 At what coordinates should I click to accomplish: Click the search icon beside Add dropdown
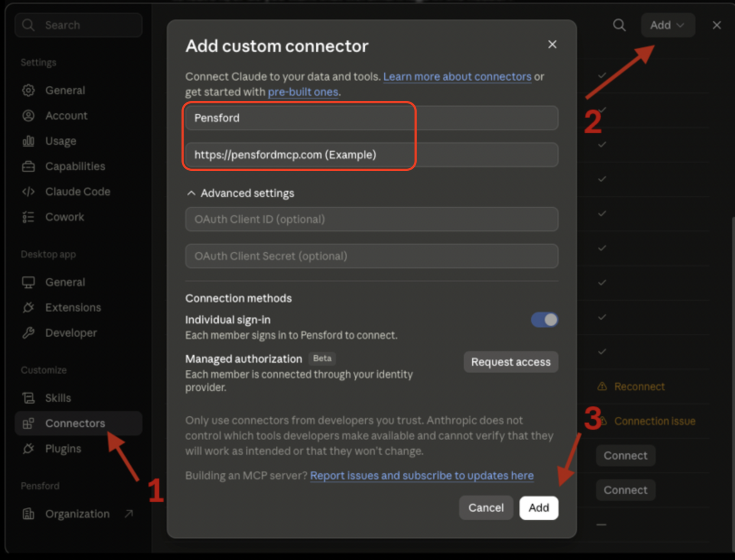pos(619,25)
